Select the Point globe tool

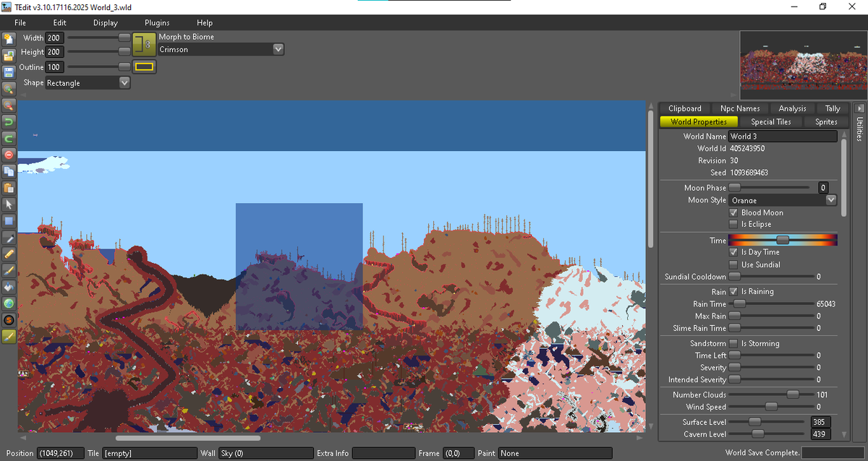(x=9, y=303)
